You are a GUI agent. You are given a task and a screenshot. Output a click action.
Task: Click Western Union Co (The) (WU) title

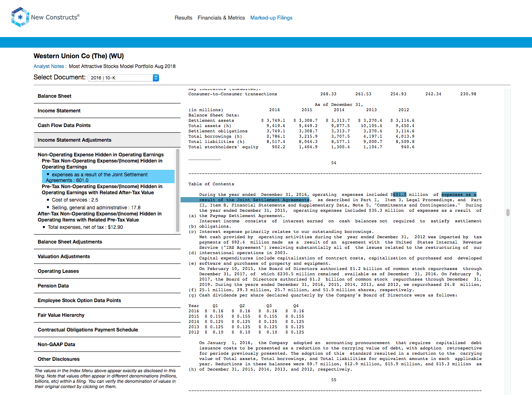pyautogui.click(x=79, y=56)
